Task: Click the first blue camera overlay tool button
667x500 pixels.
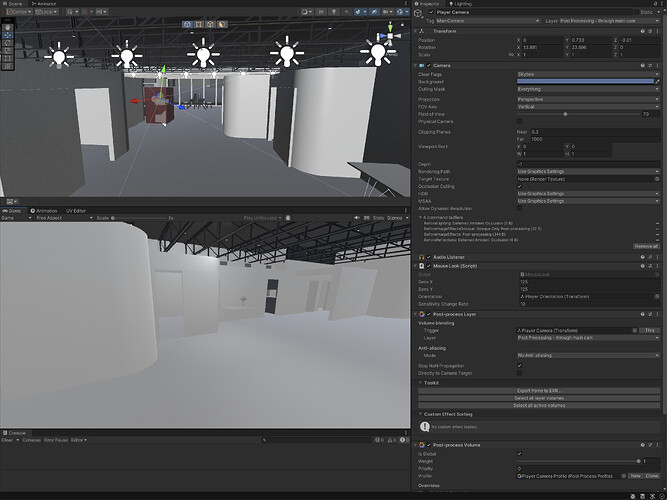Action: (x=187, y=24)
